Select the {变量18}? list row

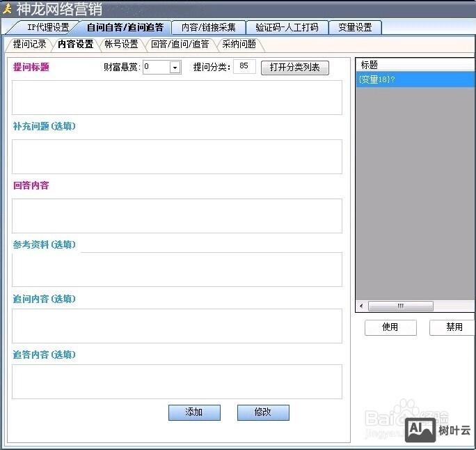point(415,79)
